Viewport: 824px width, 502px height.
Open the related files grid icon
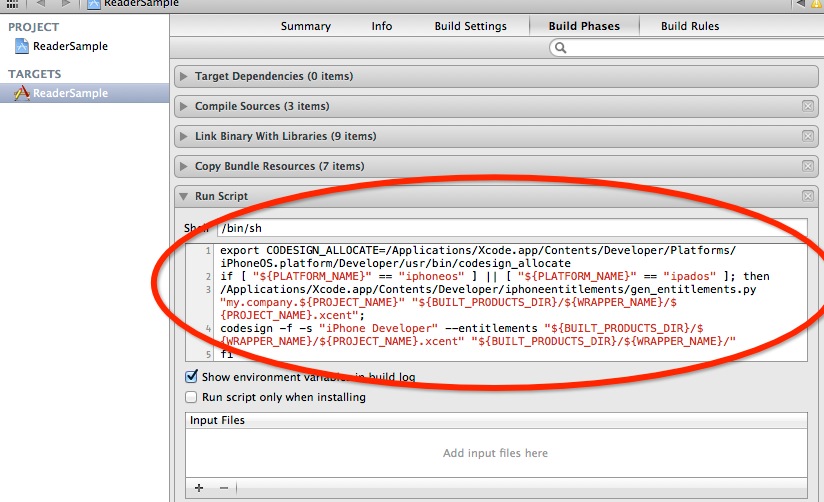[12, 3]
